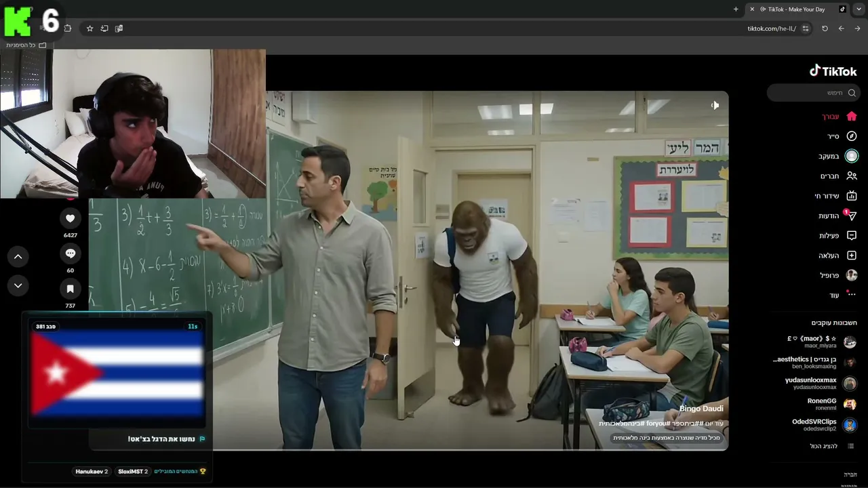Click Show all (להציג הכול) accounts

(x=832, y=446)
